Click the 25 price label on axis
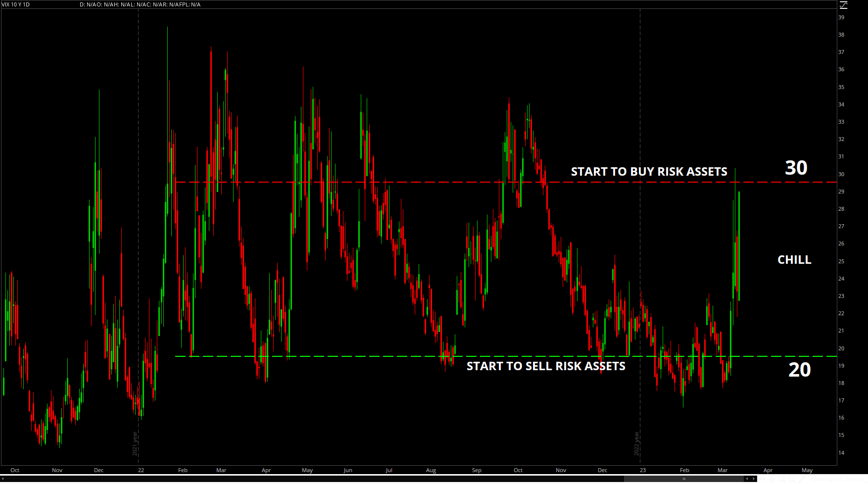 (841, 261)
